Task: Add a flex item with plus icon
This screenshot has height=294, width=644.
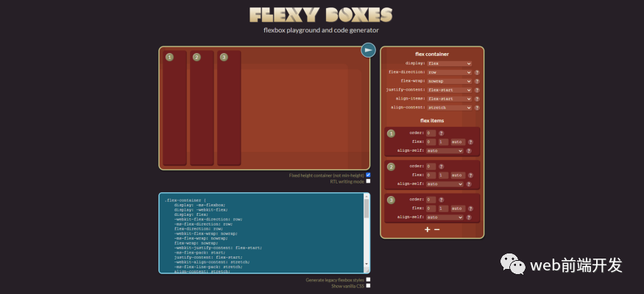Action: 427,229
